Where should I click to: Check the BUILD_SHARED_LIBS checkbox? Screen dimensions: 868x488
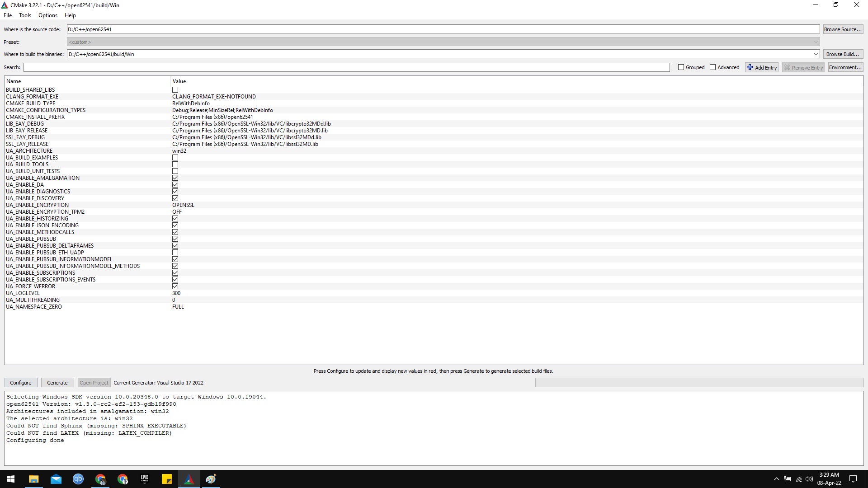pyautogui.click(x=175, y=89)
